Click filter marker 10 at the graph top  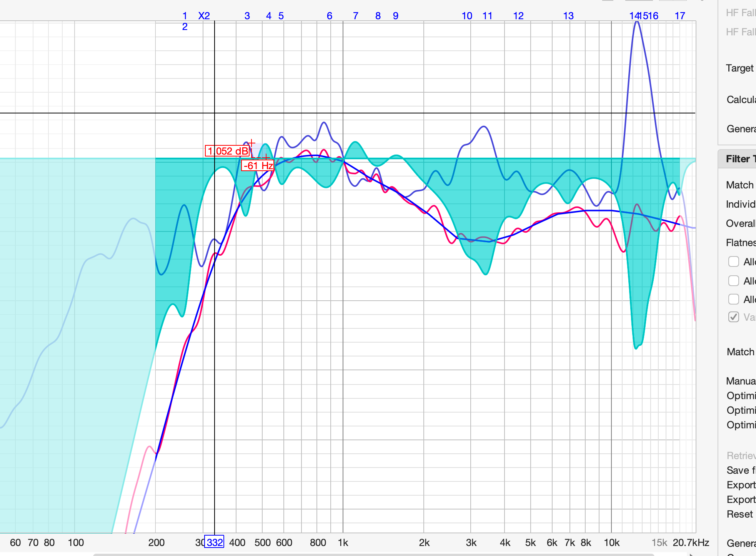(467, 16)
